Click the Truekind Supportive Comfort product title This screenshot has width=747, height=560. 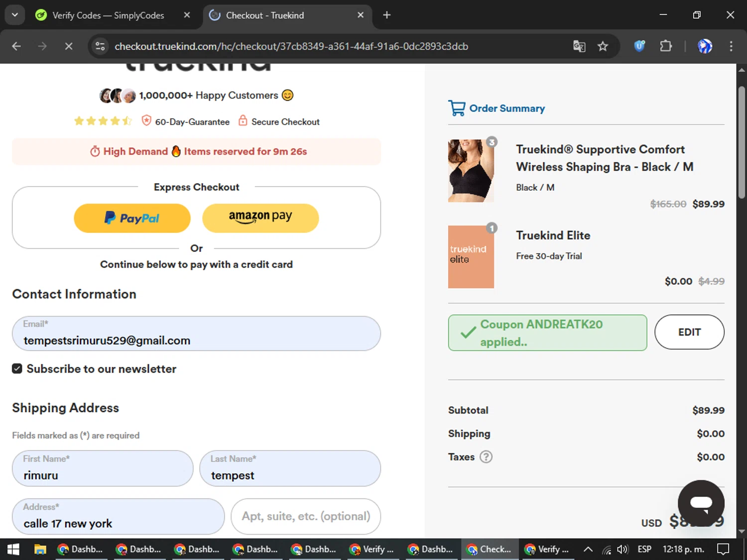click(x=605, y=158)
